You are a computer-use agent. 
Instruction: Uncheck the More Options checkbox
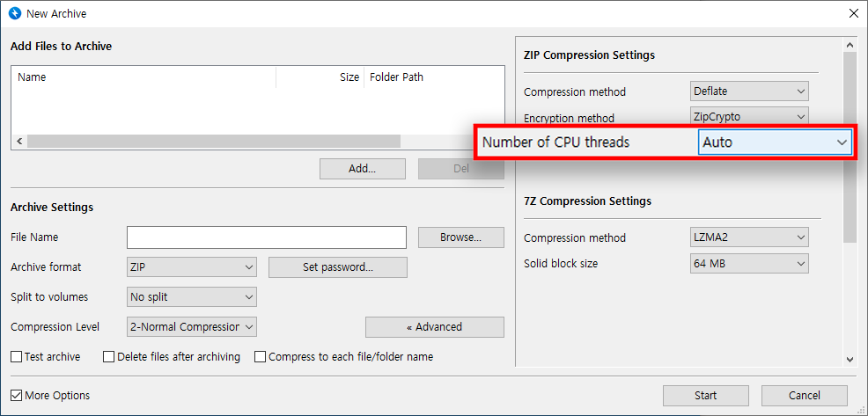(x=17, y=396)
